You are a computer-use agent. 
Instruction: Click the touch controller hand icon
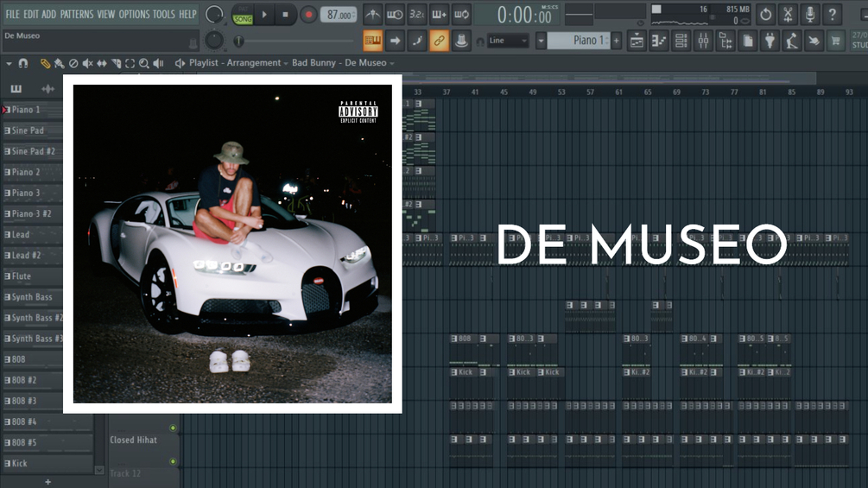[814, 41]
